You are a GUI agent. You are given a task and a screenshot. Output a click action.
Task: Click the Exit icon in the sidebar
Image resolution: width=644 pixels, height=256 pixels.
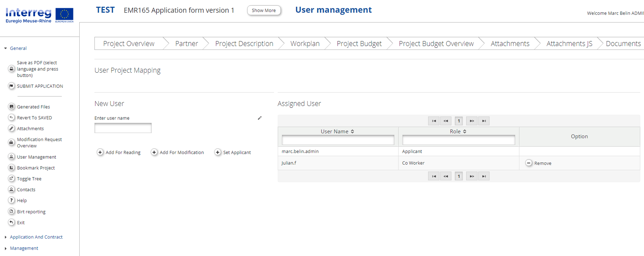11,222
